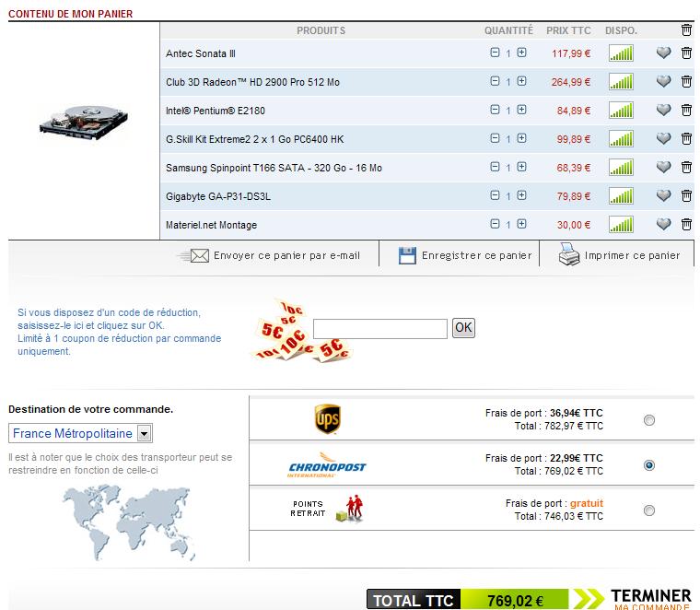
Task: Click Imprimer ce panier link
Action: 632,256
